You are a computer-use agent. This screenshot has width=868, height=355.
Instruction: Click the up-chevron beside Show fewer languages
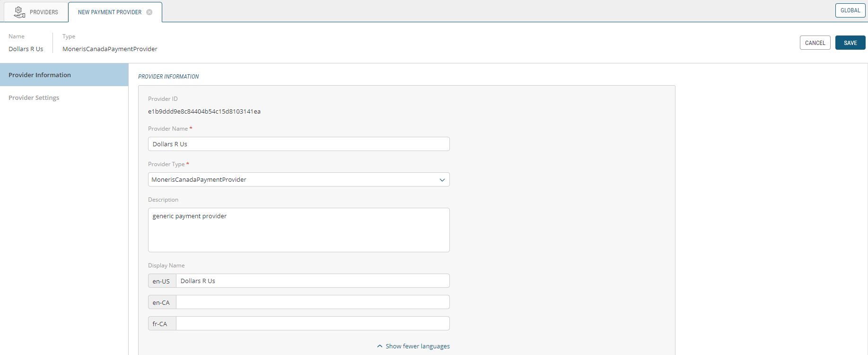pos(379,346)
